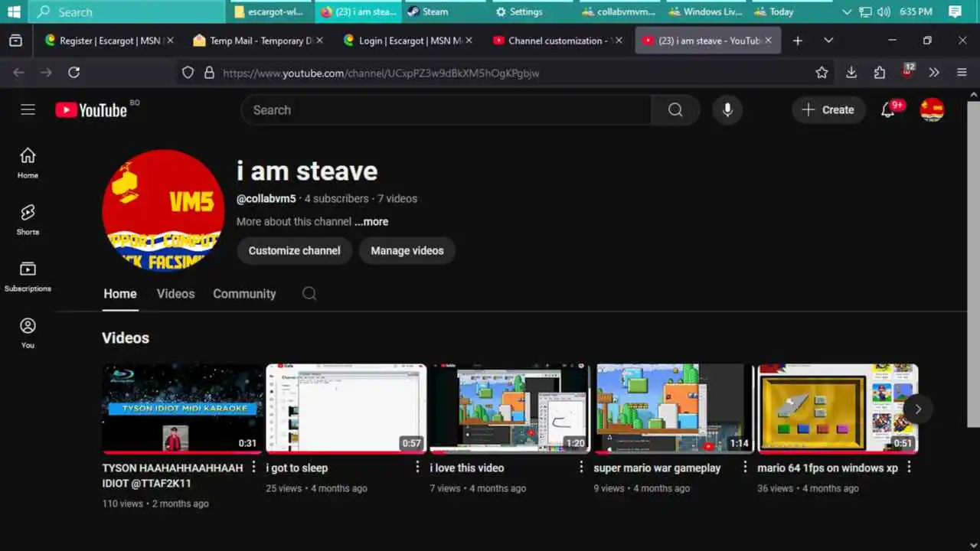This screenshot has height=551, width=980.
Task: Open the account avatar menu
Action: (x=932, y=110)
